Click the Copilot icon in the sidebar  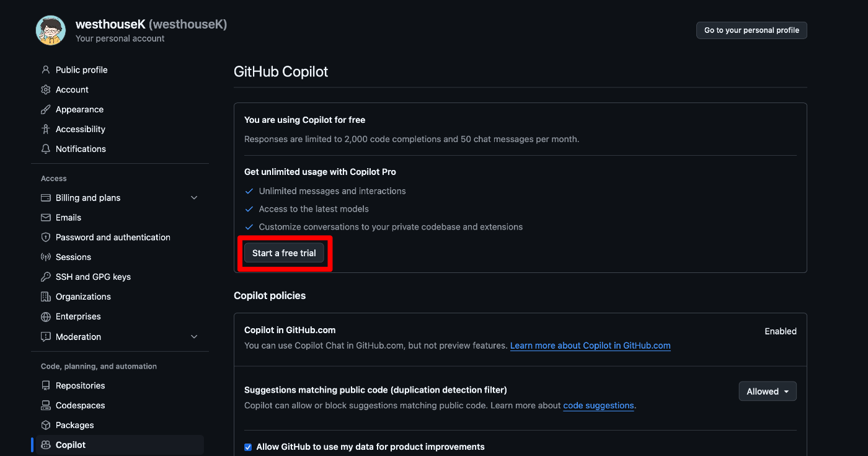45,445
